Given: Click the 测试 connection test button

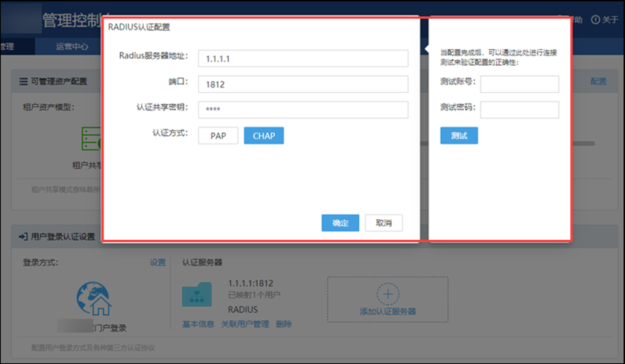Looking at the screenshot, I should (x=459, y=135).
